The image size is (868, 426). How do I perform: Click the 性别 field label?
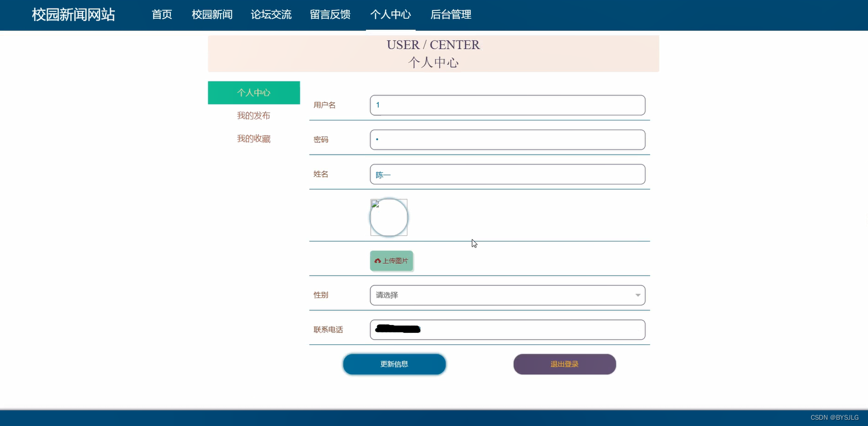[x=321, y=295]
